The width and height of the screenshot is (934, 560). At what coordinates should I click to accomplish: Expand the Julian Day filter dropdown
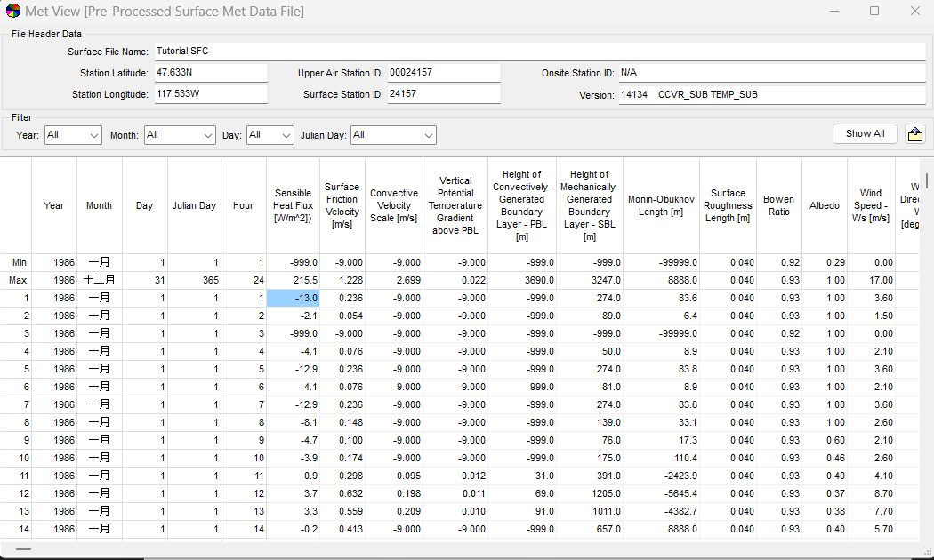coord(393,135)
